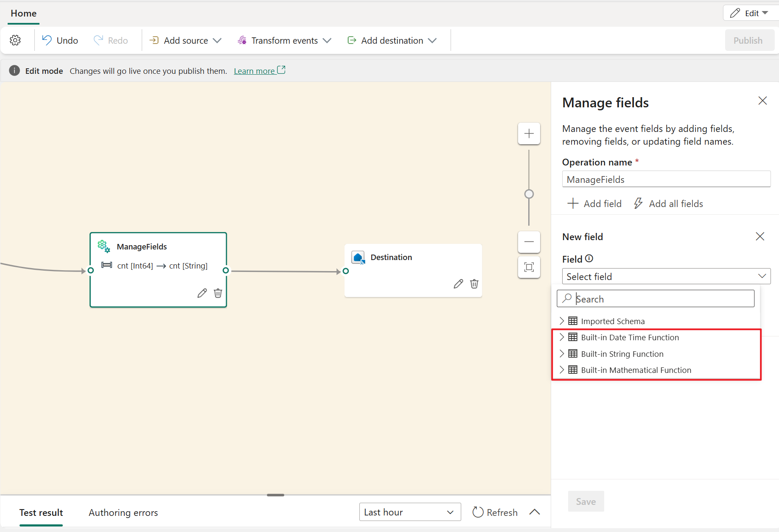Open the Transform events menu
The height and width of the screenshot is (532, 779).
click(284, 40)
